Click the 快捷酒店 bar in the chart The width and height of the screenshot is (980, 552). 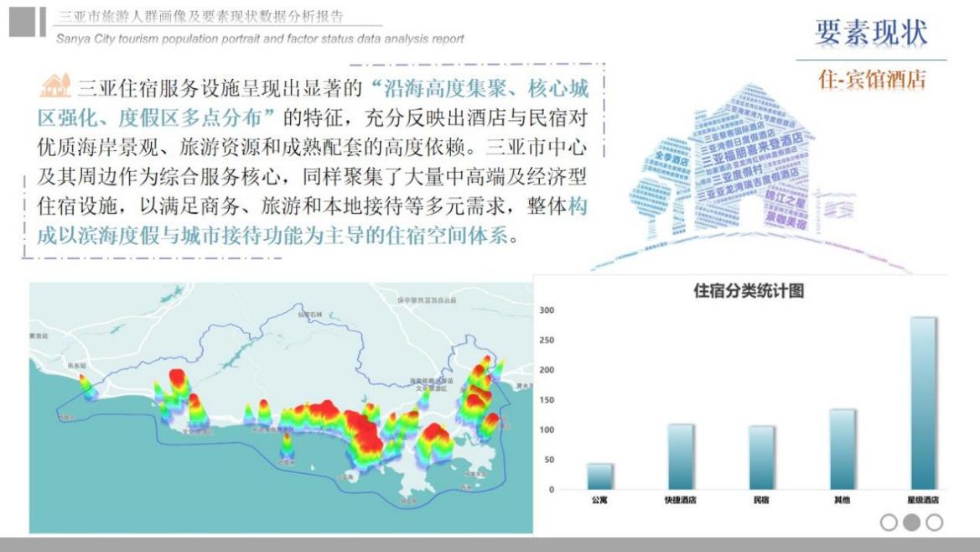point(680,457)
